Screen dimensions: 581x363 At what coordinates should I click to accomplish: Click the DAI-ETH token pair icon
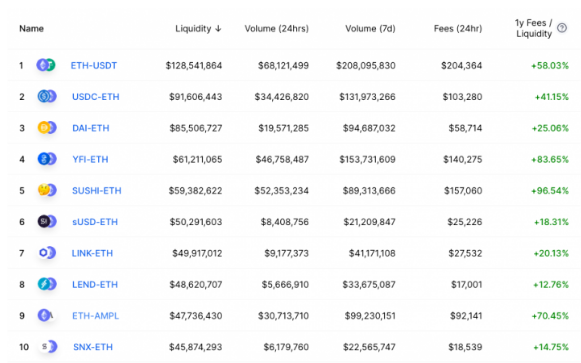pos(47,128)
